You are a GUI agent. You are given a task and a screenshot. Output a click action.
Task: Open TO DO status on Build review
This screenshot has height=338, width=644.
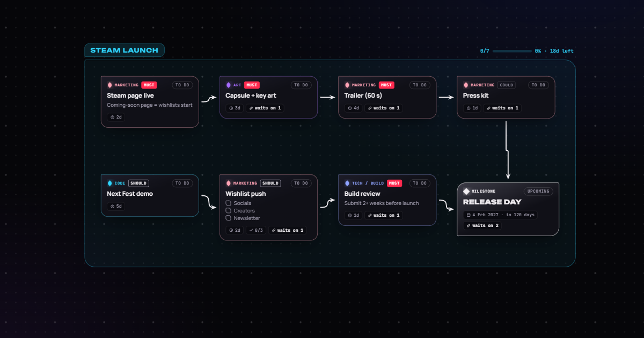(420, 183)
